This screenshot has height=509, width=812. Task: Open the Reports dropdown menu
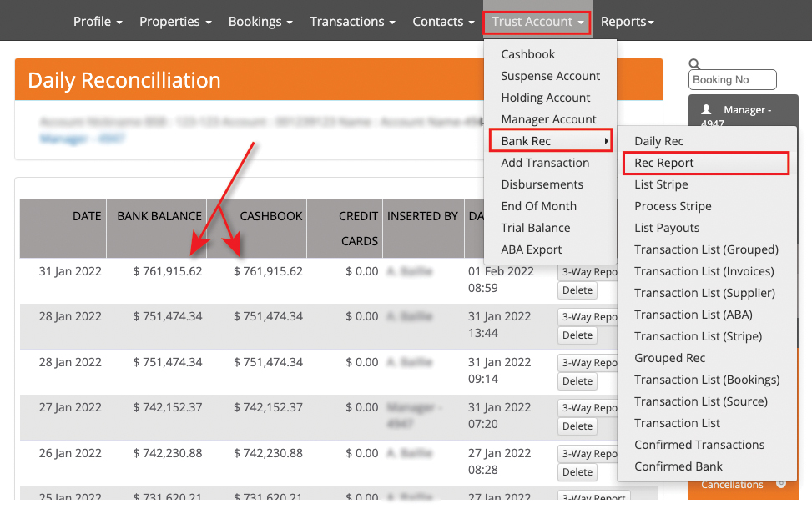[627, 21]
